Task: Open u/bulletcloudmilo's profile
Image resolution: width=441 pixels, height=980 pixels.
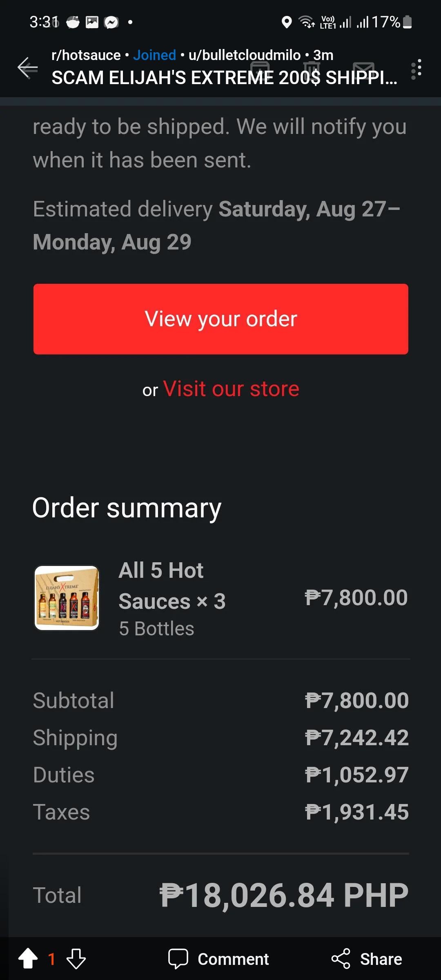Action: point(244,55)
